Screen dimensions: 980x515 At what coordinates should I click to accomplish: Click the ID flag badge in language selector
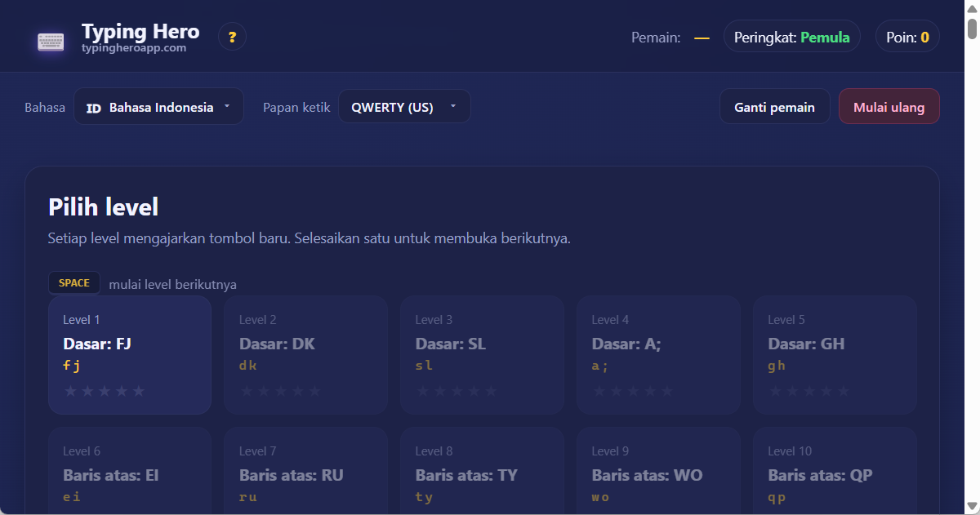pos(94,108)
